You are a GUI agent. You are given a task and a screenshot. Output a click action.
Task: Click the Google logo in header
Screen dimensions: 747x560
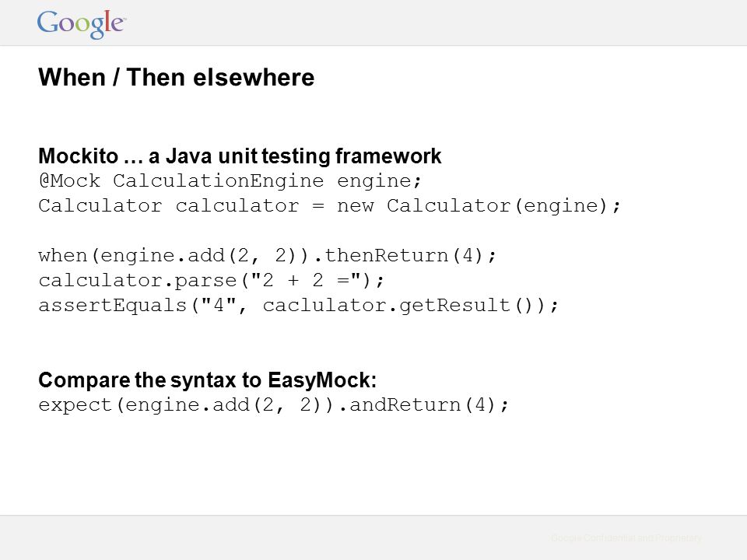coord(82,24)
